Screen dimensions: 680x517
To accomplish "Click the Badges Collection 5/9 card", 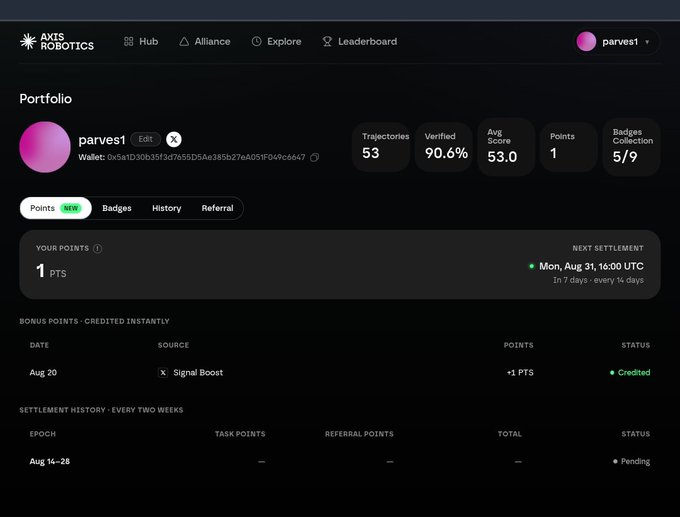I will click(631, 147).
